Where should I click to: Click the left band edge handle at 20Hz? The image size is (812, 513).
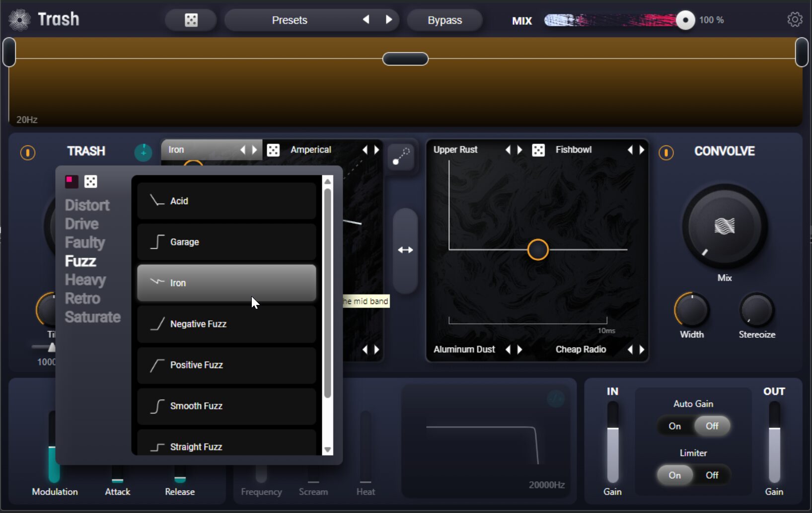pyautogui.click(x=9, y=52)
